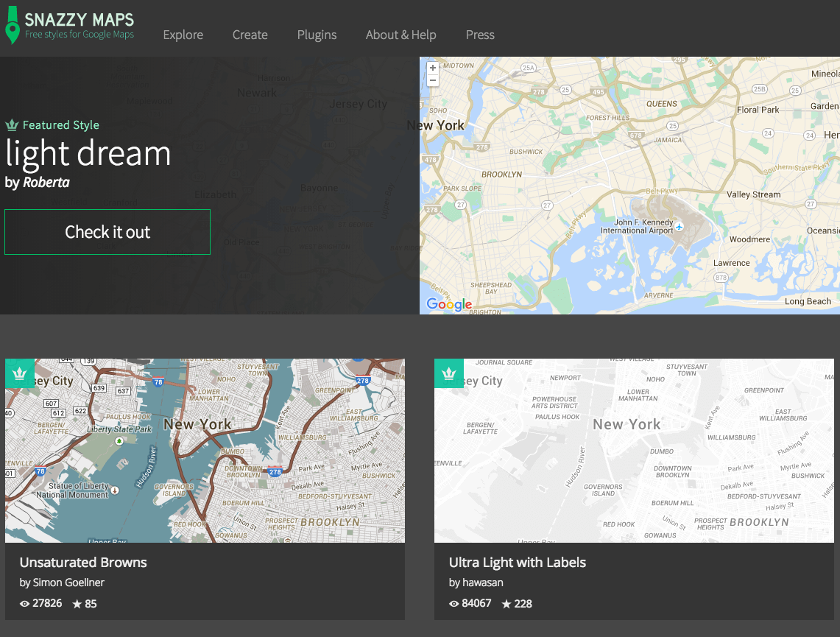Click the Check it out button
Image resolution: width=840 pixels, height=637 pixels.
tap(107, 232)
